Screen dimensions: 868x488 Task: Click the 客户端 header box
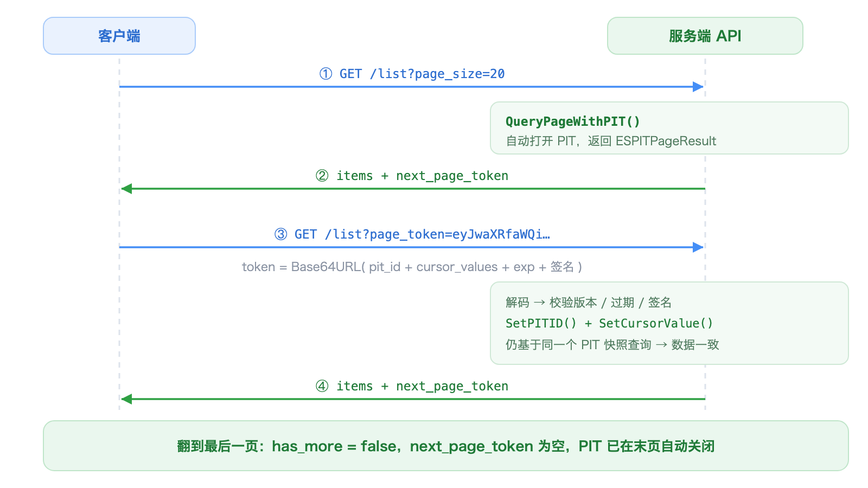pos(119,36)
